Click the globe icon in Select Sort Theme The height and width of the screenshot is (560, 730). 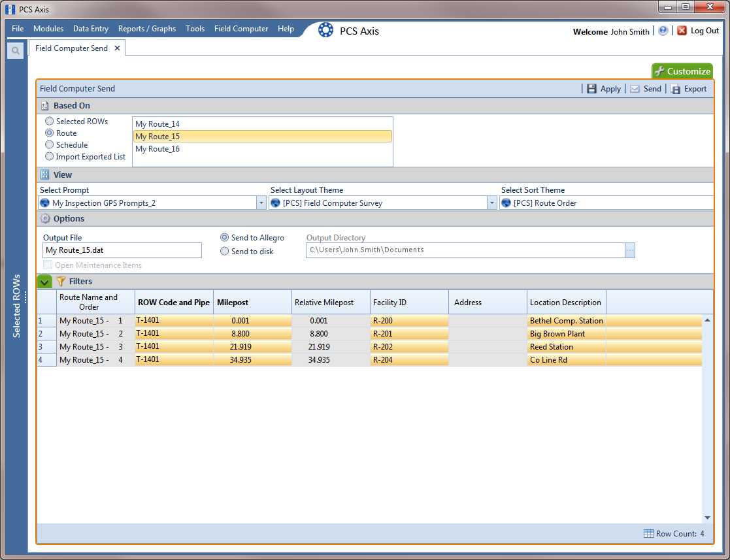coord(506,203)
